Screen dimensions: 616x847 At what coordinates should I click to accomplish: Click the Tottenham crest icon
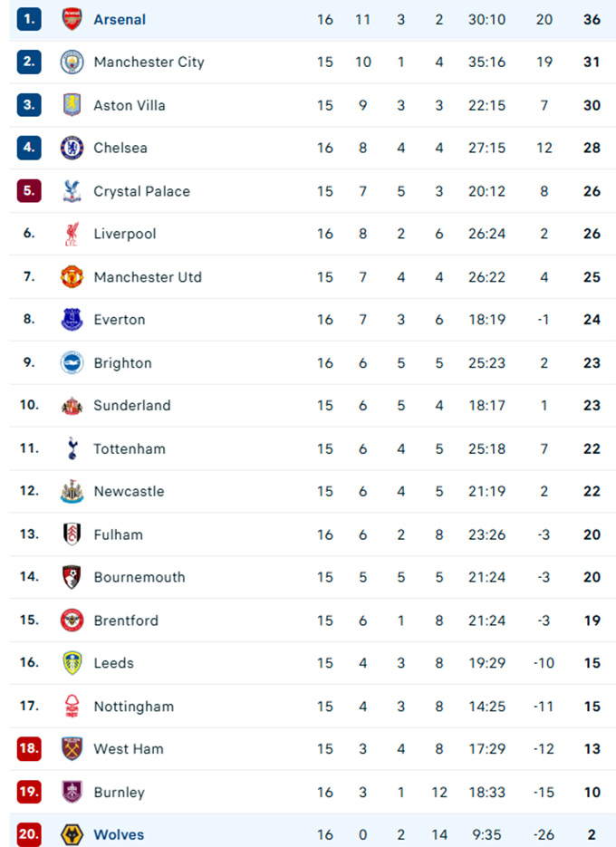click(72, 448)
